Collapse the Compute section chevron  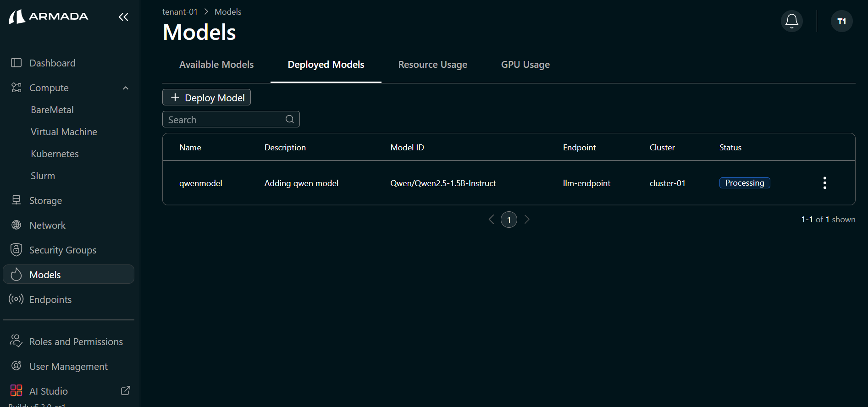pyautogui.click(x=126, y=88)
